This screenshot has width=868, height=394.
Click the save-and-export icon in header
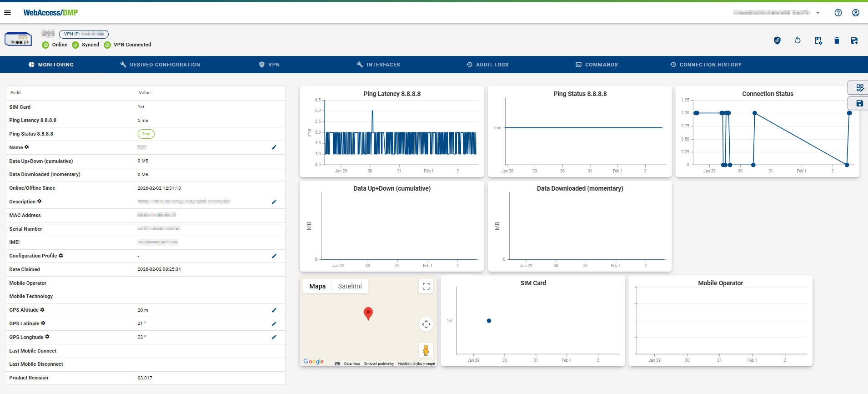pyautogui.click(x=854, y=40)
